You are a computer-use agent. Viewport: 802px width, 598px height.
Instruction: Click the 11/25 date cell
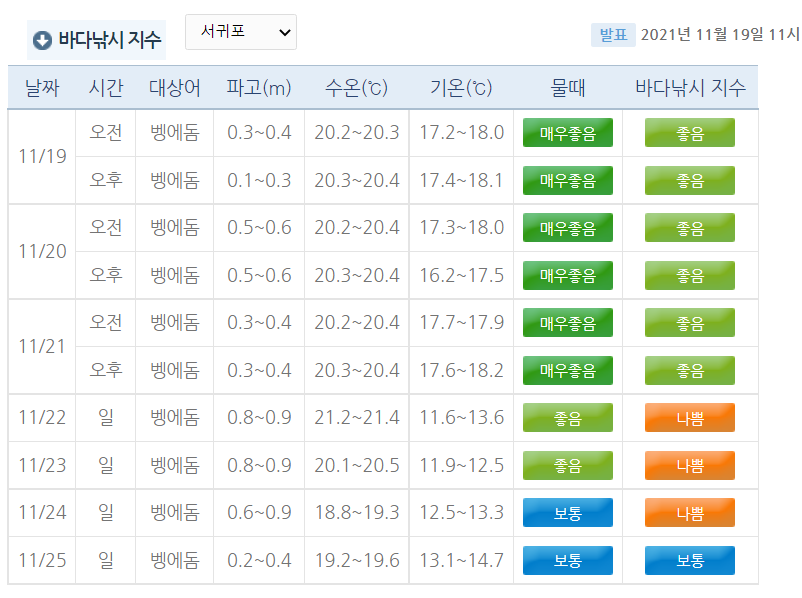[42, 560]
